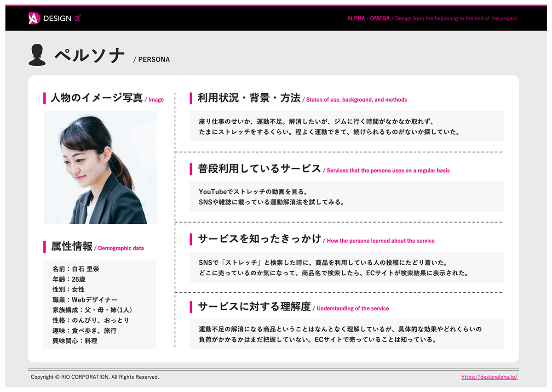The image size is (552, 392).
Task: Click the '趣味：食べ歩き、旅行' row
Action: (x=85, y=331)
